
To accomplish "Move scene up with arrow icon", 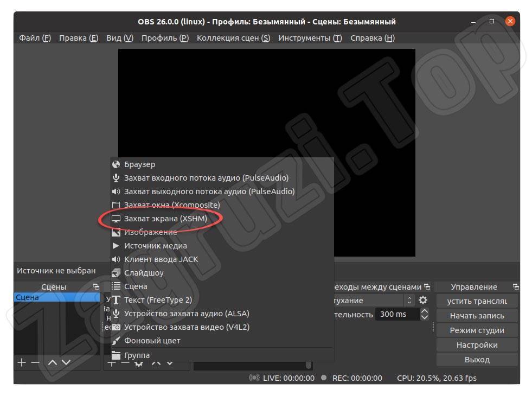I will (x=53, y=362).
